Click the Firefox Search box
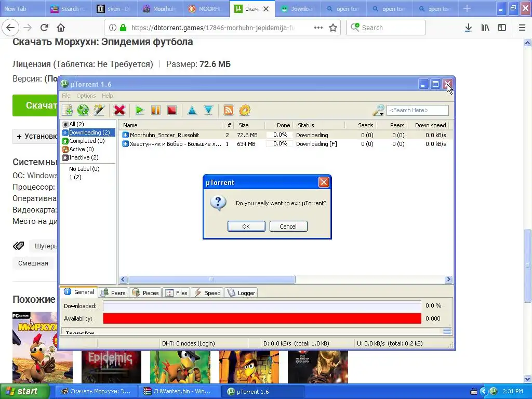Screen dimensions: 532x399 click(386, 28)
